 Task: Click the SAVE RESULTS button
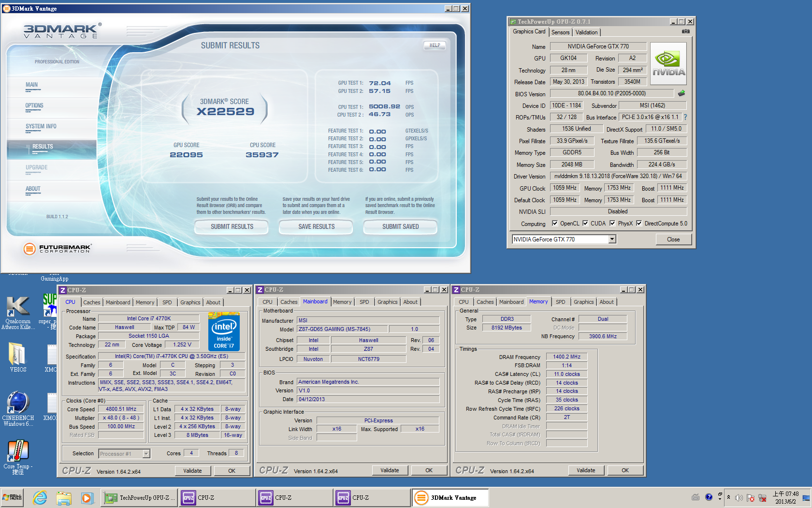click(x=316, y=226)
